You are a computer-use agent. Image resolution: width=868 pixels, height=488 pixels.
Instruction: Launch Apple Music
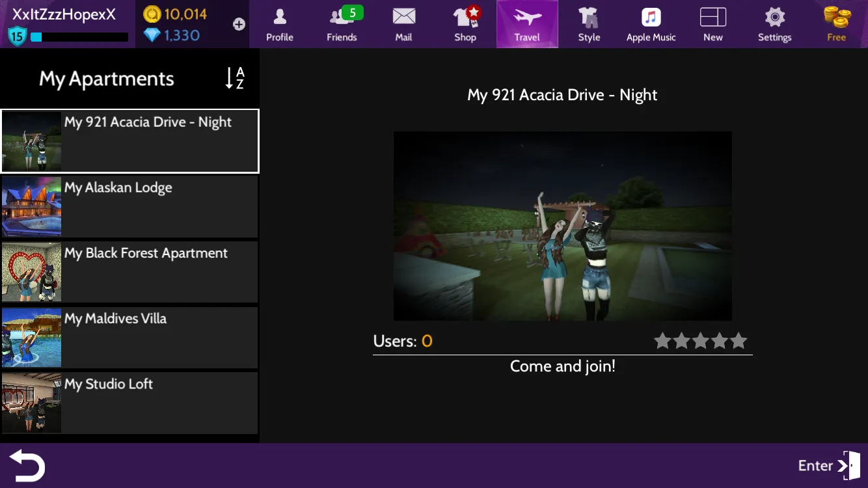coord(651,24)
